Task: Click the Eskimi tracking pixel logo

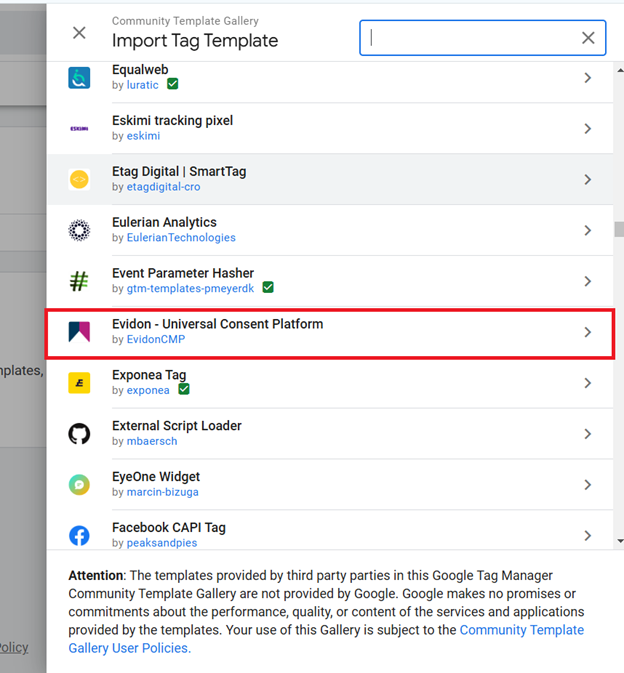Action: click(x=79, y=128)
